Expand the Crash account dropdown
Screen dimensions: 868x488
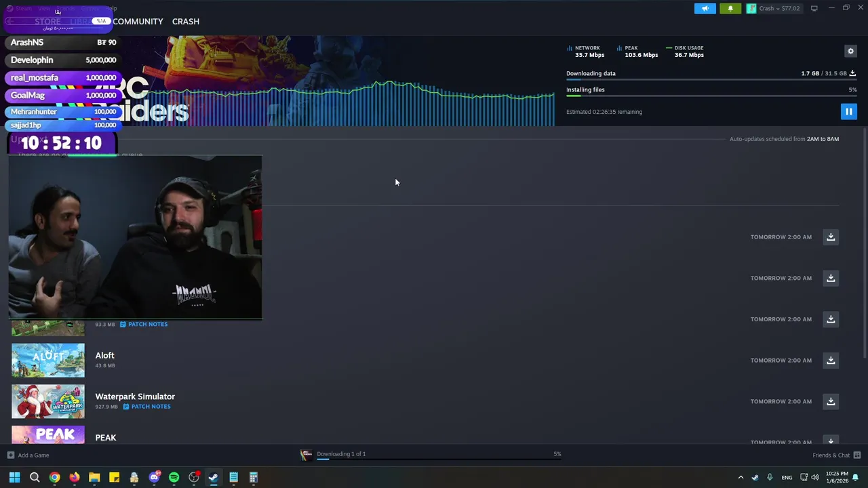[778, 8]
